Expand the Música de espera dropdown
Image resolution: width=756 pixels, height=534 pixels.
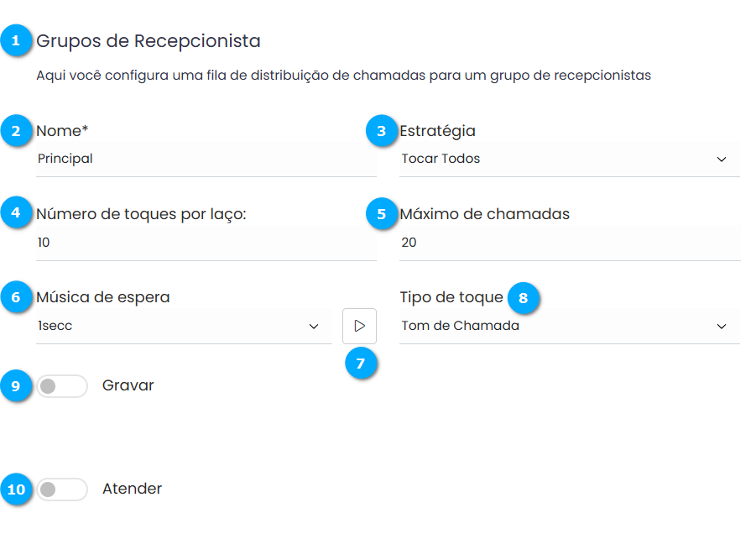[184, 326]
